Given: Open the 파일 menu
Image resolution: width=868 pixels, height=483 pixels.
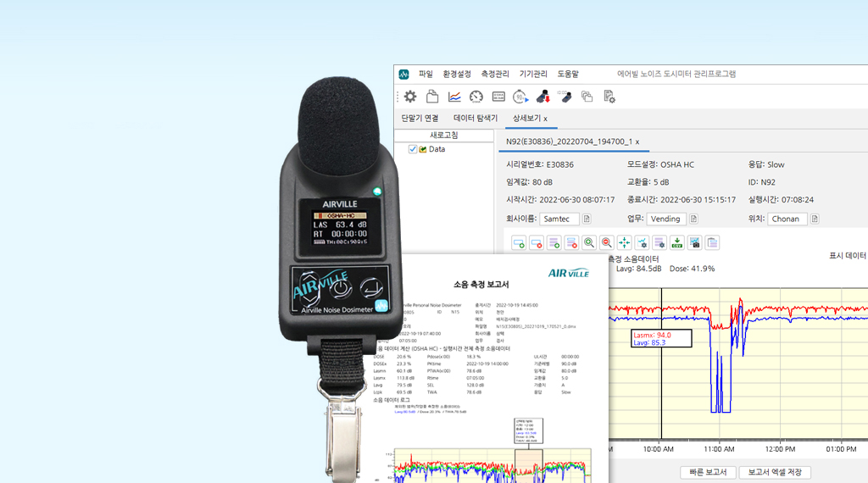Looking at the screenshot, I should 426,74.
